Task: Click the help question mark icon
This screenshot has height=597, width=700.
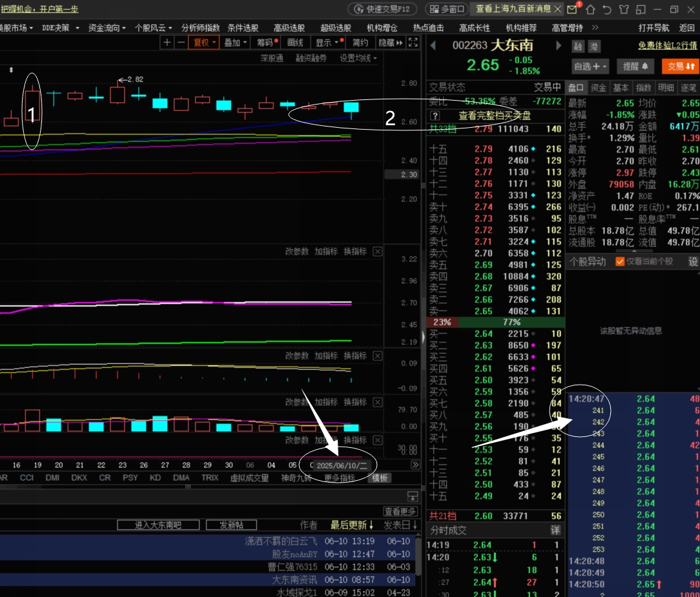Action: click(x=435, y=116)
